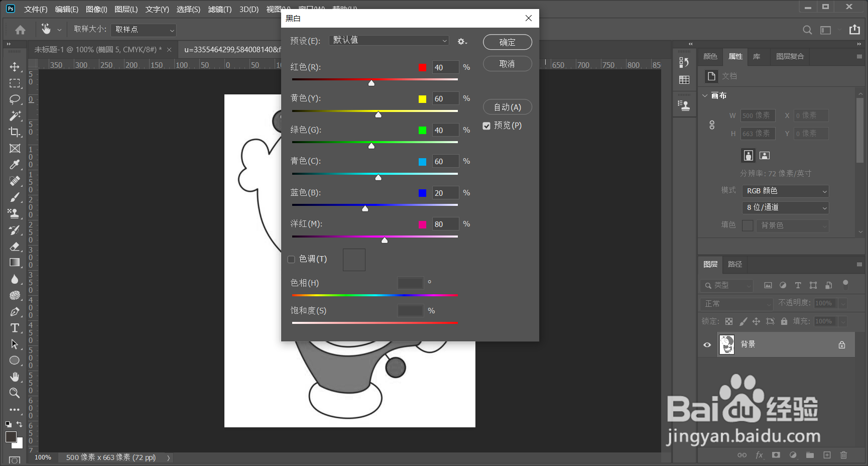The width and height of the screenshot is (868, 466).
Task: Toggle the layer filter on/off switch
Action: [845, 284]
